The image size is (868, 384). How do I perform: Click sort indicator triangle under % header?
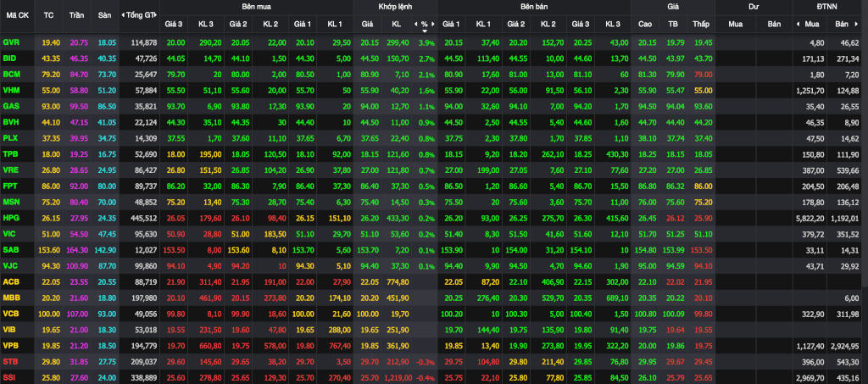pos(425,31)
